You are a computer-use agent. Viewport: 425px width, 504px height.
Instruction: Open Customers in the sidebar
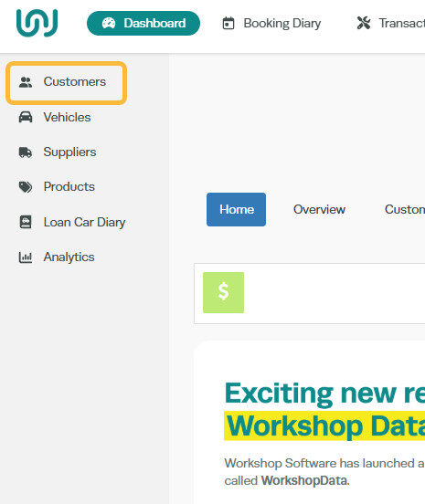[x=67, y=82]
